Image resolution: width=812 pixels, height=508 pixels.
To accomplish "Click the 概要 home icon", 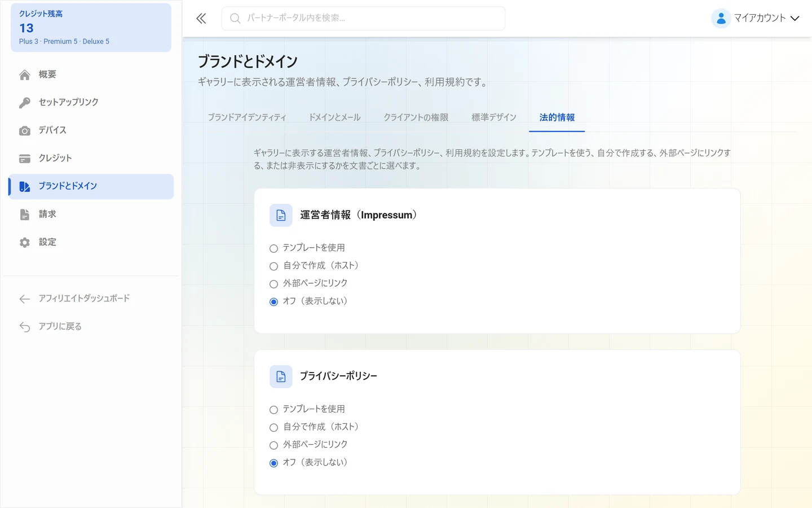I will pos(25,75).
